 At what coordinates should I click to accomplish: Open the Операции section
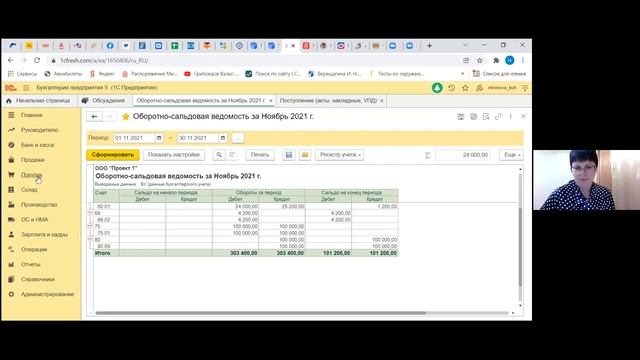pos(34,249)
